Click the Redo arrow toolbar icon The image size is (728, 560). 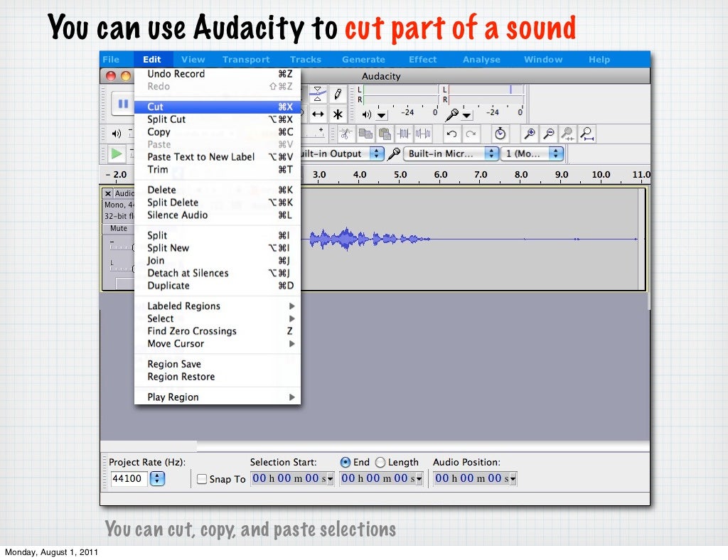coord(471,134)
